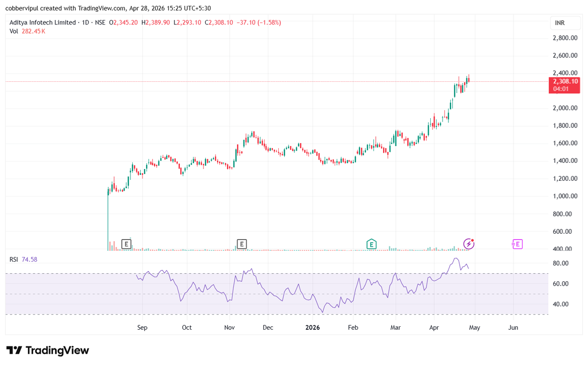Click the 1,200.00 price axis label
This screenshot has width=588, height=366.
click(x=564, y=178)
